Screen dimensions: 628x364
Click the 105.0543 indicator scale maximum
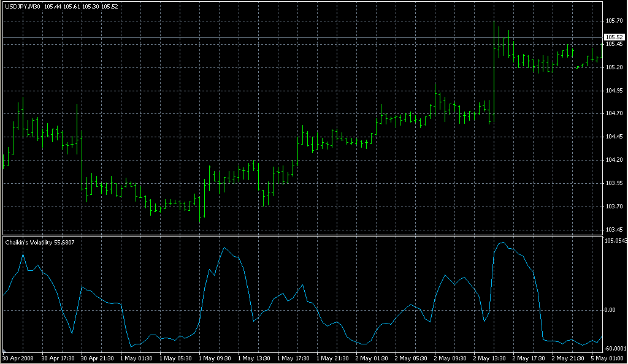(x=616, y=241)
